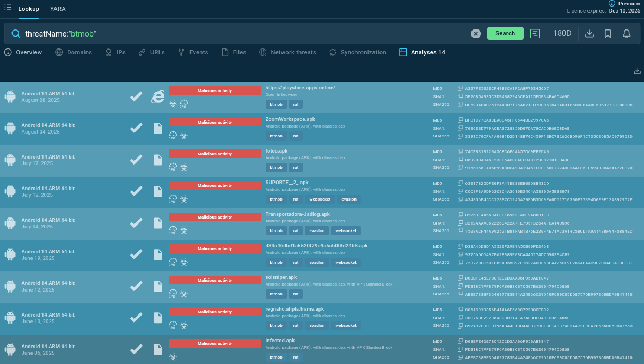Click the download icon in the search bar

tap(589, 34)
